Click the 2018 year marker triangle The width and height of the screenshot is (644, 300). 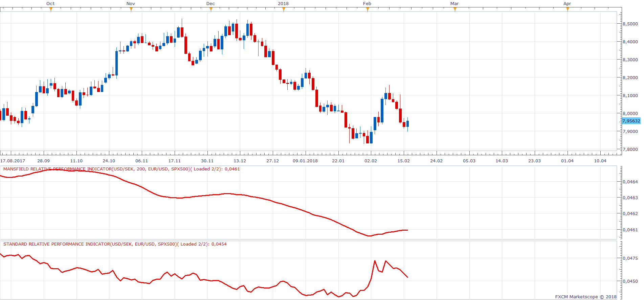click(x=284, y=9)
